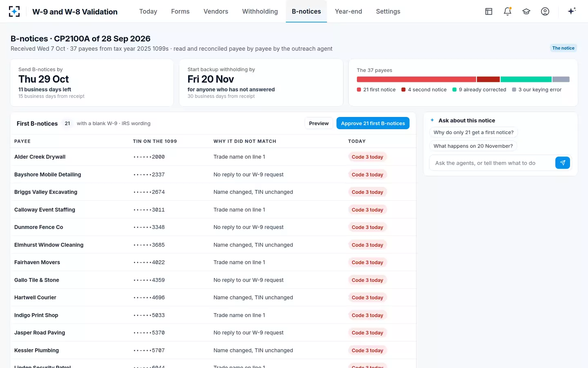Click the Payee column header
Screen dimensions: 588x368
tap(22, 141)
